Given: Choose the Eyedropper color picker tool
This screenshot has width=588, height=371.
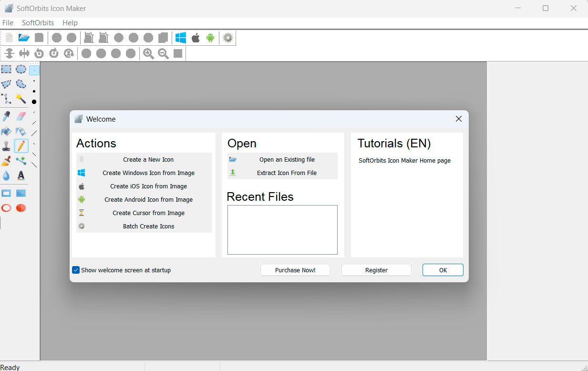Looking at the screenshot, I should (x=6, y=116).
